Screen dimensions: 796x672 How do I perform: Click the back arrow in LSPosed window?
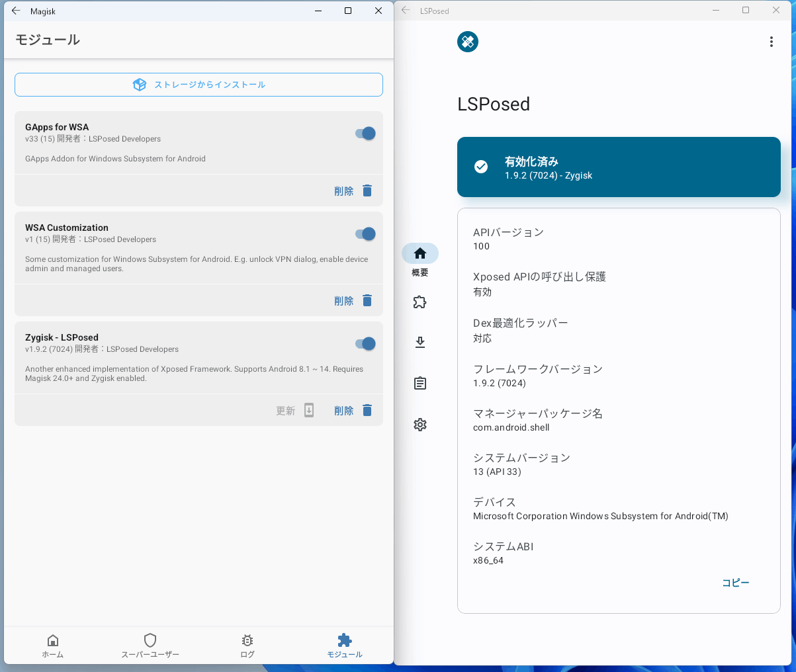[406, 11]
